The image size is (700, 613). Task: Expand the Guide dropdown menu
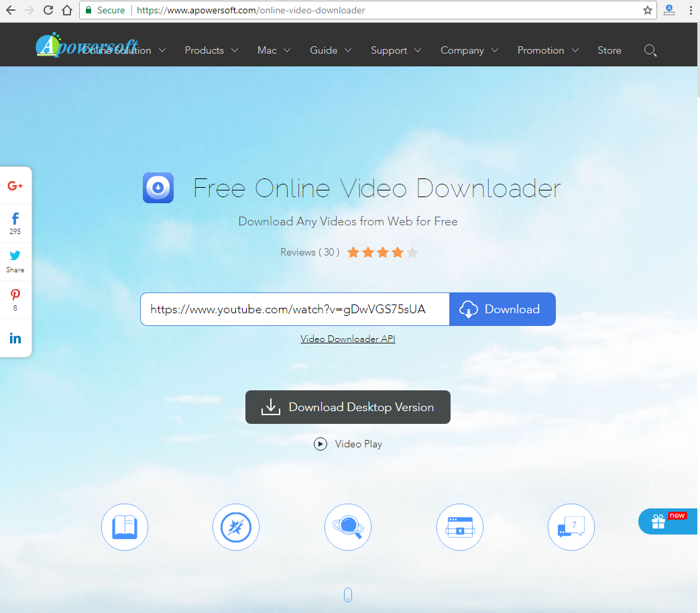(x=330, y=50)
